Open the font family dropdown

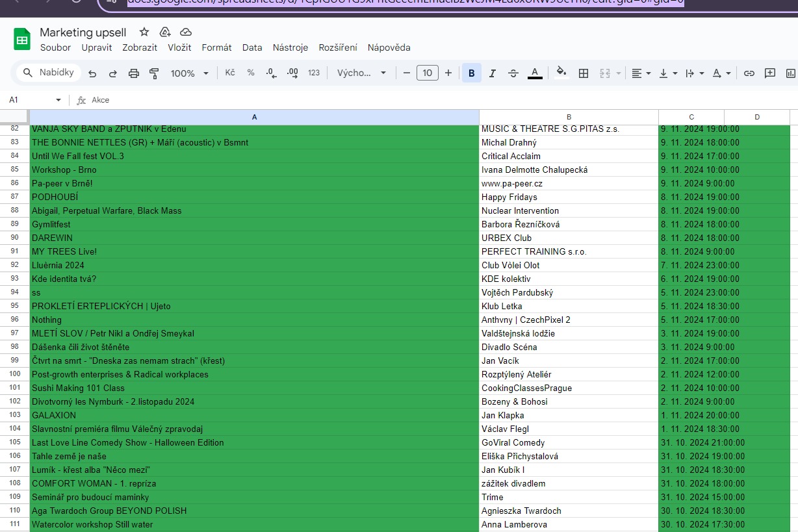tap(361, 73)
